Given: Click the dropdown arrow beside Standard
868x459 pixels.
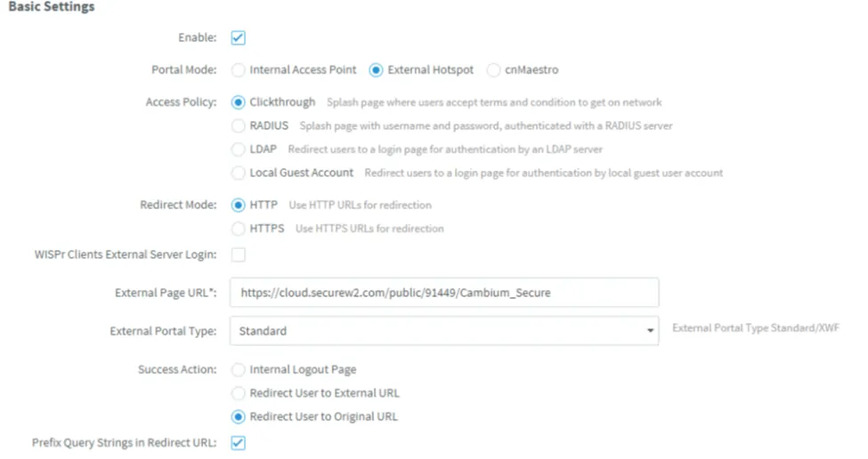Looking at the screenshot, I should click(650, 331).
